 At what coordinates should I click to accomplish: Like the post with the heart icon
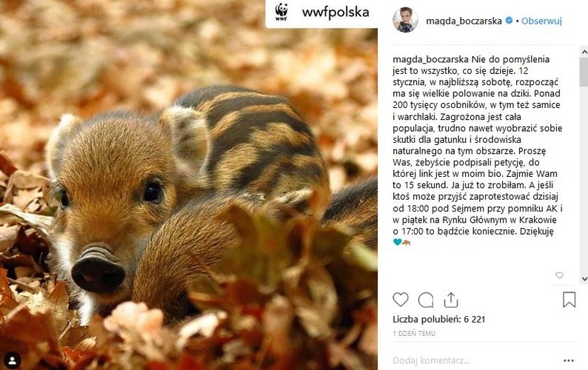click(400, 300)
